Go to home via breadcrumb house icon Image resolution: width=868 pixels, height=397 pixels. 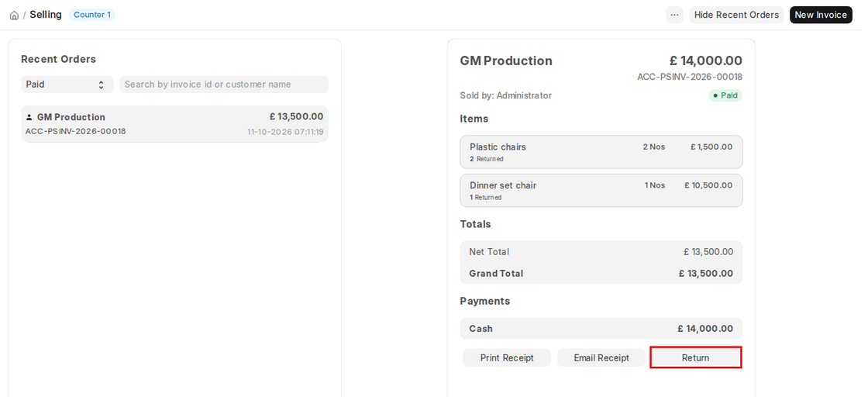(15, 15)
